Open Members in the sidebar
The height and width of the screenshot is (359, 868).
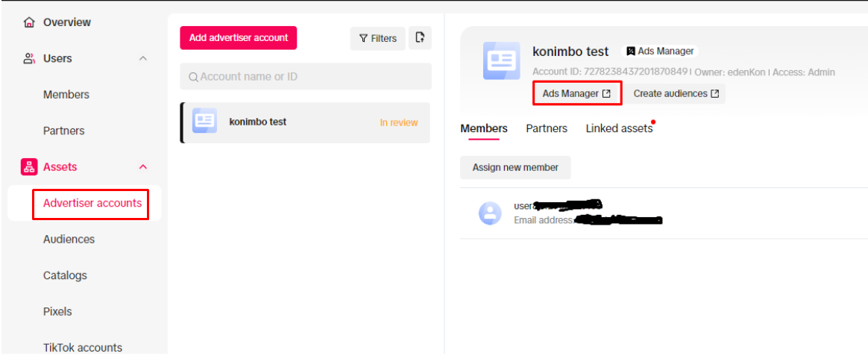pos(66,95)
